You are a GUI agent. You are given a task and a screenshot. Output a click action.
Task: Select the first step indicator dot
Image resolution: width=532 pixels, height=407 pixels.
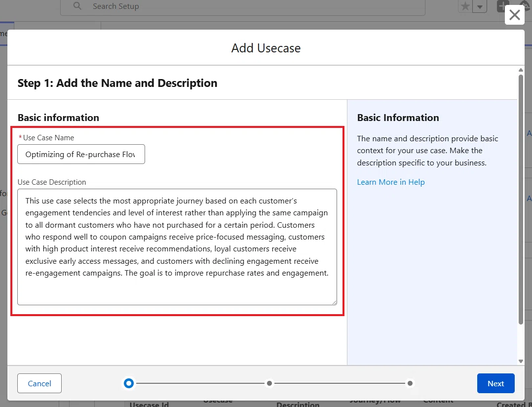[129, 383]
